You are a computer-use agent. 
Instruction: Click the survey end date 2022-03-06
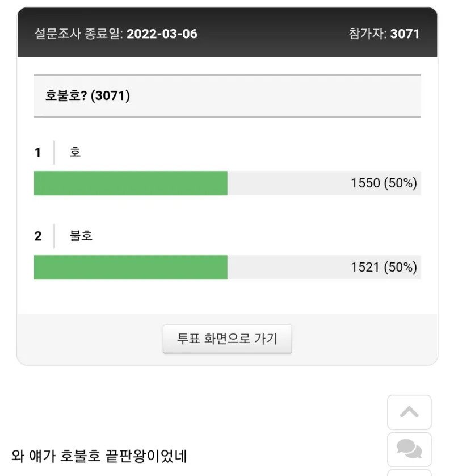click(x=162, y=34)
